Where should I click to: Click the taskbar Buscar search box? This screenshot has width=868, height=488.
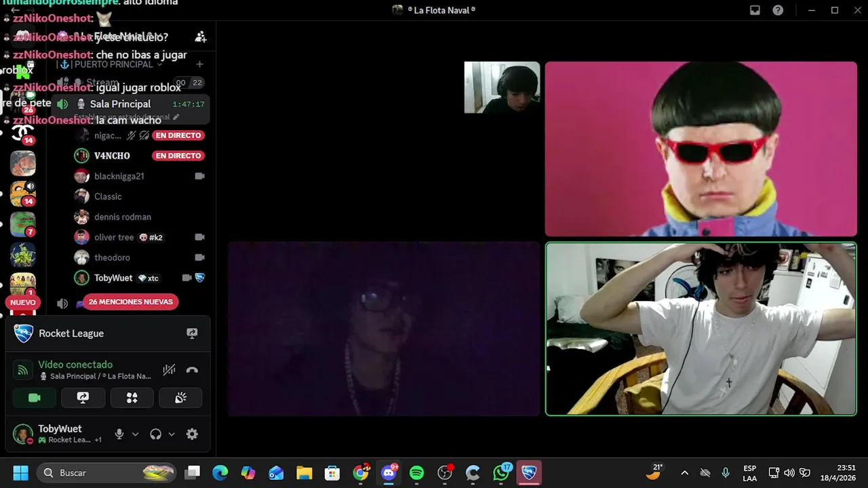pyautogui.click(x=107, y=473)
